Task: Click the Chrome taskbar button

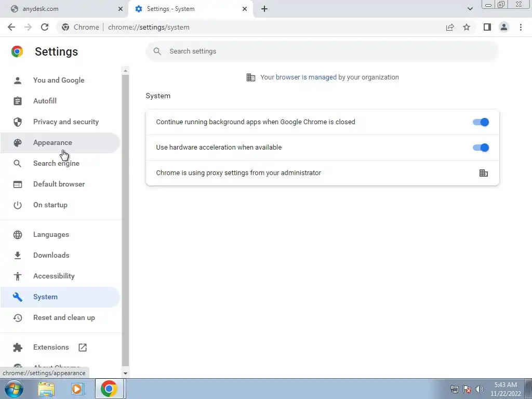Action: [x=109, y=389]
